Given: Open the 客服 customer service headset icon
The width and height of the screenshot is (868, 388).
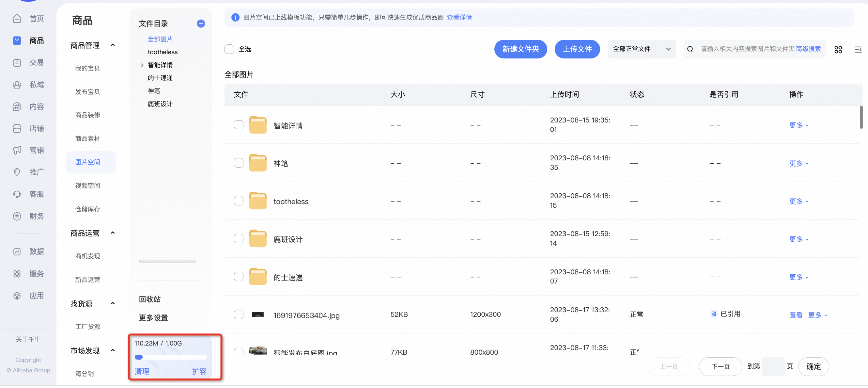Looking at the screenshot, I should coord(17,194).
